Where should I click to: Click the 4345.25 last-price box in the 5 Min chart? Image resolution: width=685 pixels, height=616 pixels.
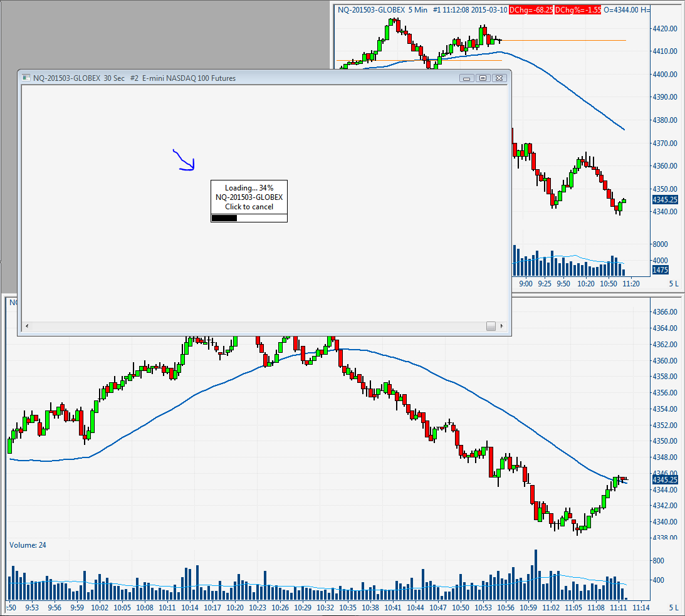[x=665, y=200]
